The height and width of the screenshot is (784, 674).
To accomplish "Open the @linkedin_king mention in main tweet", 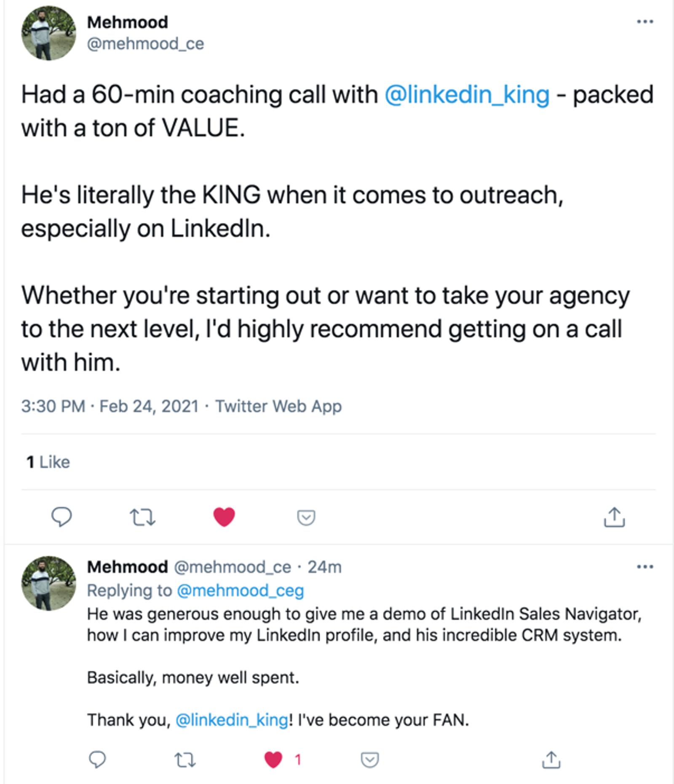I will 467,94.
